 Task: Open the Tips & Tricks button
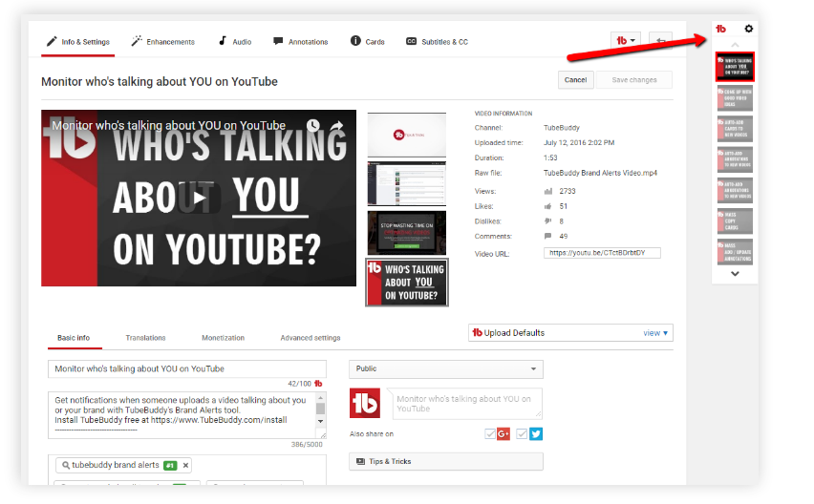[445, 461]
